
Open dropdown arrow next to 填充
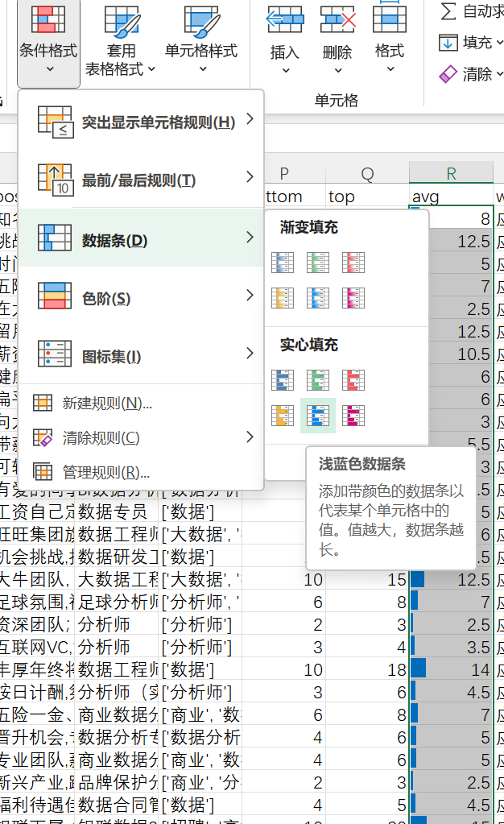pyautogui.click(x=499, y=42)
